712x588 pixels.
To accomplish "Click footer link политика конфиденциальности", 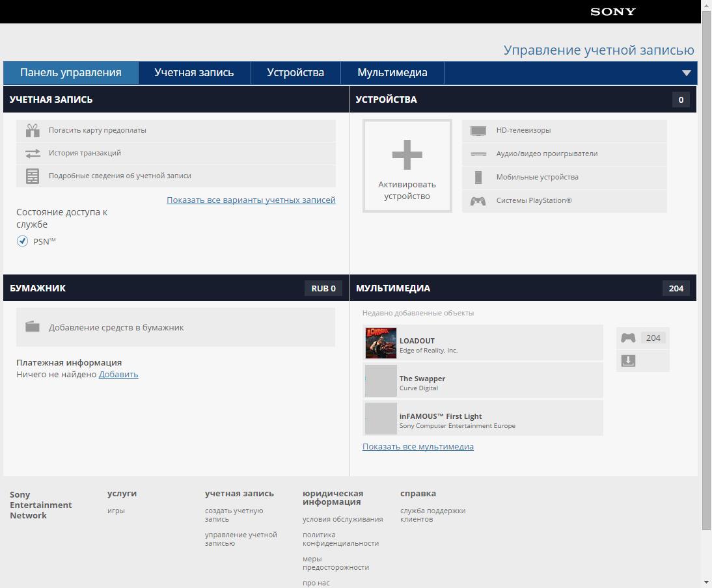I will pos(340,539).
